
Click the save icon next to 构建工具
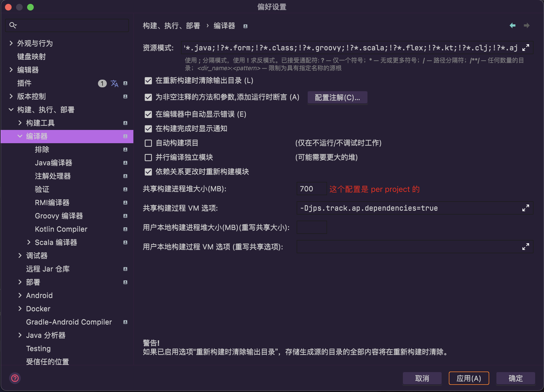(x=126, y=123)
